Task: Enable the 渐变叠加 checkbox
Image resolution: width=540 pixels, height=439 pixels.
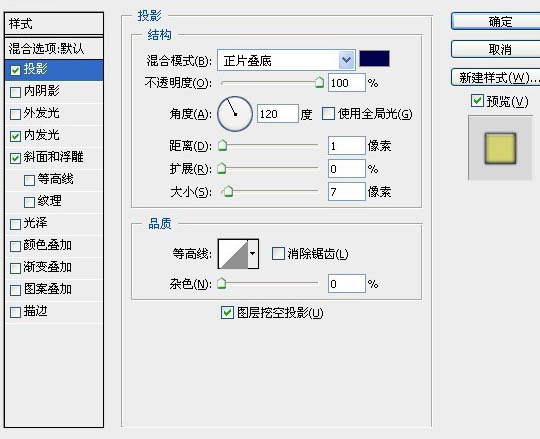Action: [x=15, y=268]
